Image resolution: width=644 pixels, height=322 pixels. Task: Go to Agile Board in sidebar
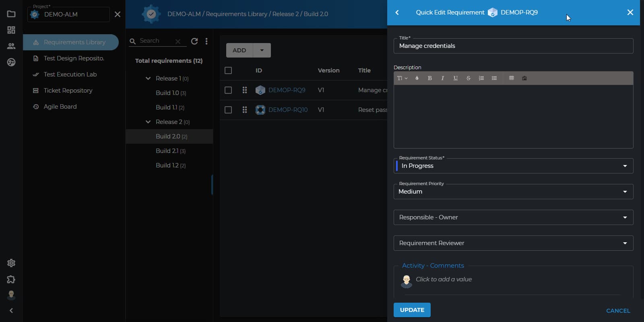(60, 107)
